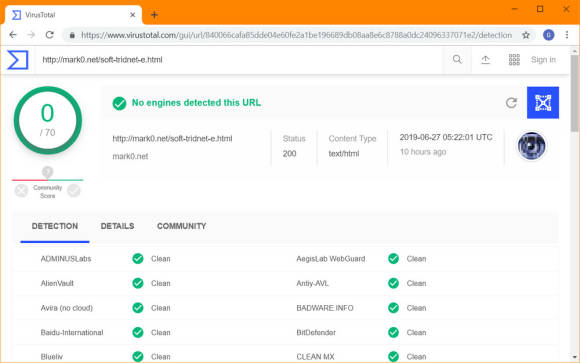580x363 pixels.
Task: Click the detection score circle 0/70
Action: click(x=48, y=120)
